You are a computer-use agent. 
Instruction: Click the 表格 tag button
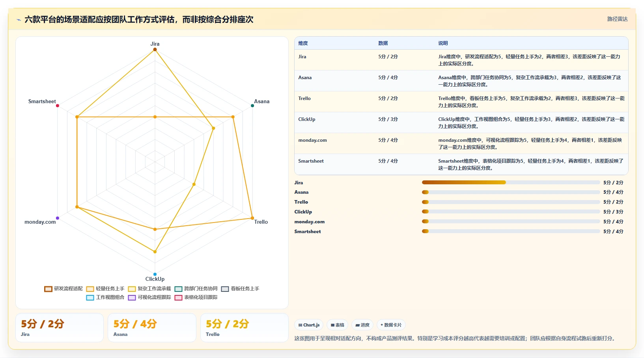tap(337, 325)
